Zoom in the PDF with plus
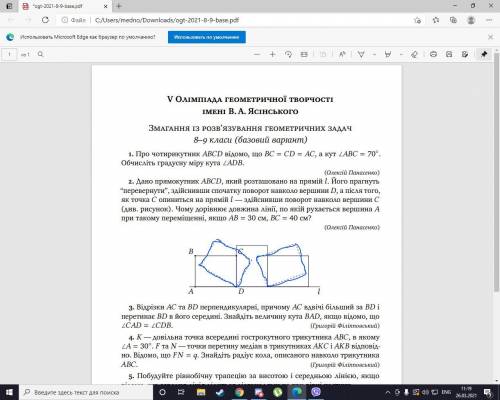 tap(272, 54)
